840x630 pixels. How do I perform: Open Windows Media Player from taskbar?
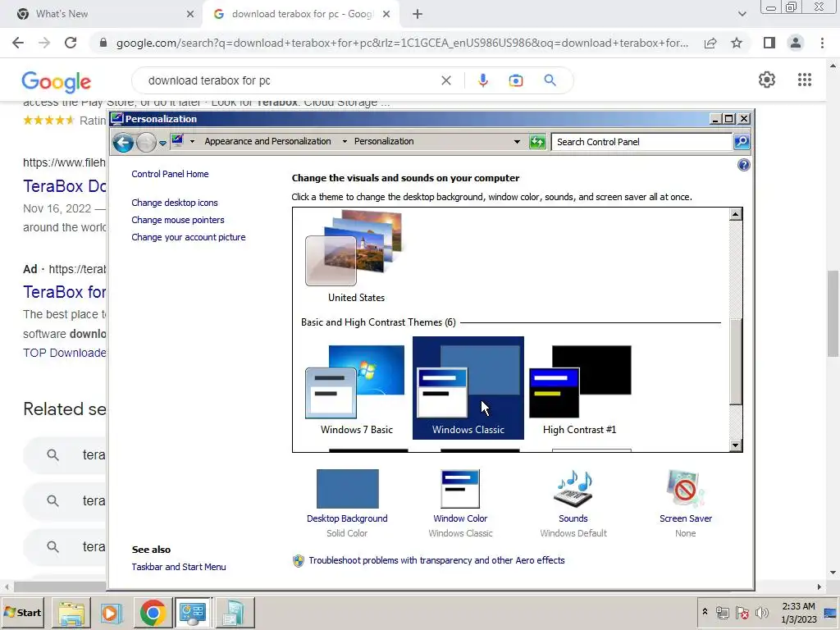click(x=112, y=613)
